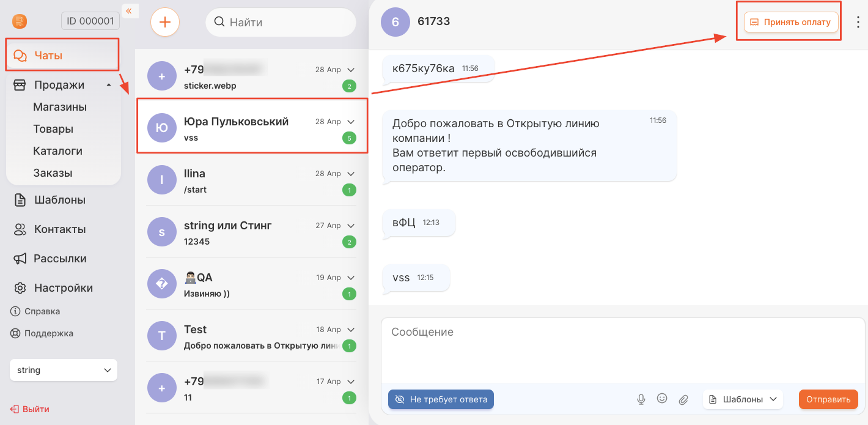868x425 pixels.
Task: Collapse the sidebar with the double-chevron icon
Action: 129,10
